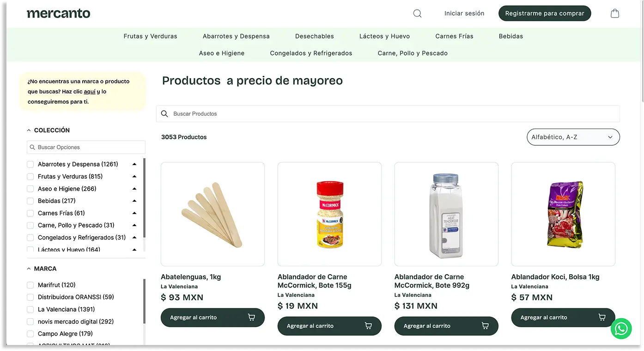This screenshot has height=351, width=644.
Task: Open Abatelenguas wooden sticks product image
Action: [x=213, y=214]
